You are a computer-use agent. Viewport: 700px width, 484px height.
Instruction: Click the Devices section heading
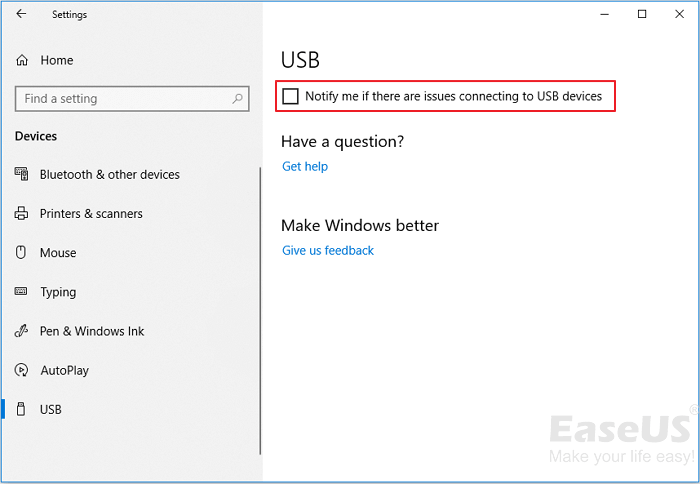(36, 136)
